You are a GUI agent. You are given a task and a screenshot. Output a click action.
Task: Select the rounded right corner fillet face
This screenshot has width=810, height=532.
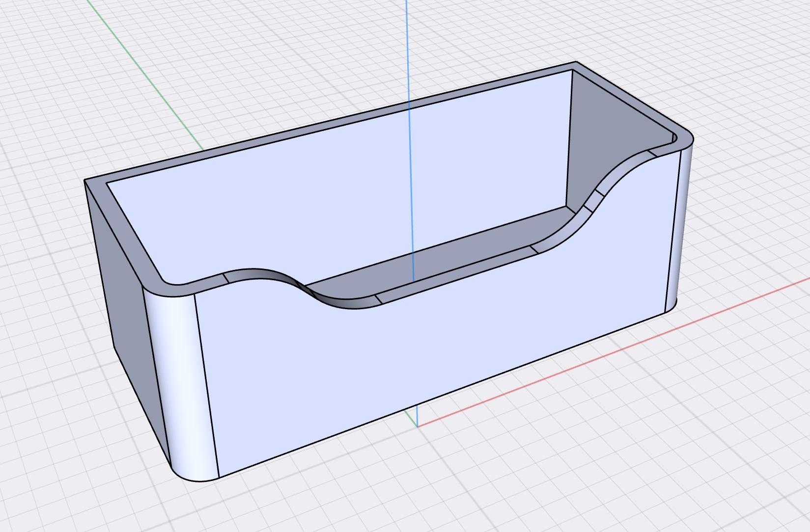(680, 226)
